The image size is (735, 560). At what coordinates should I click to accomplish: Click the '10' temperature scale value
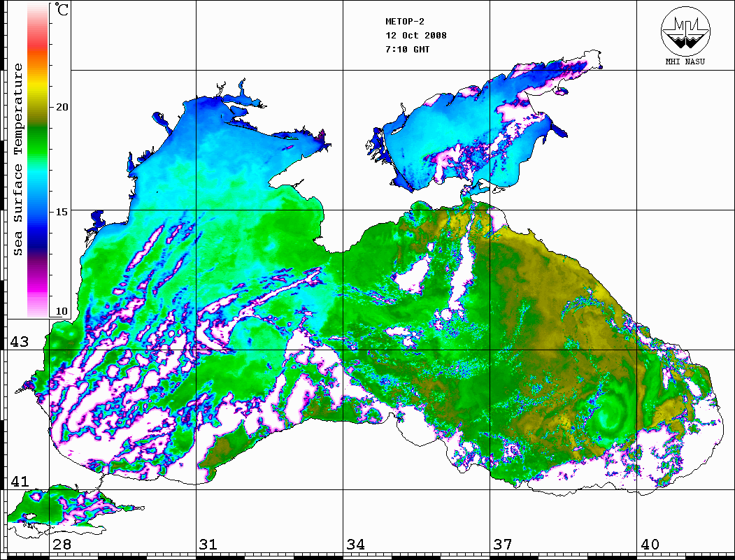click(62, 311)
